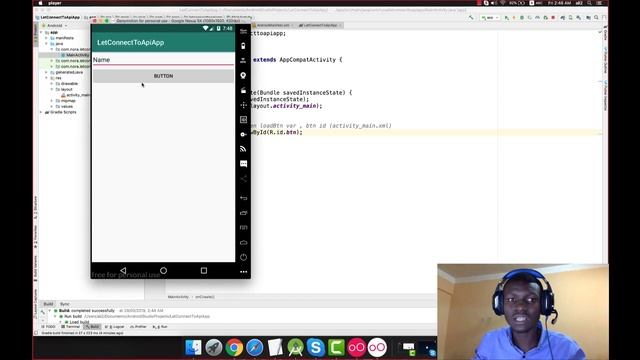Screen dimensions: 640x360
Task: Tap Android back triangle navigation button
Action: [x=123, y=270]
